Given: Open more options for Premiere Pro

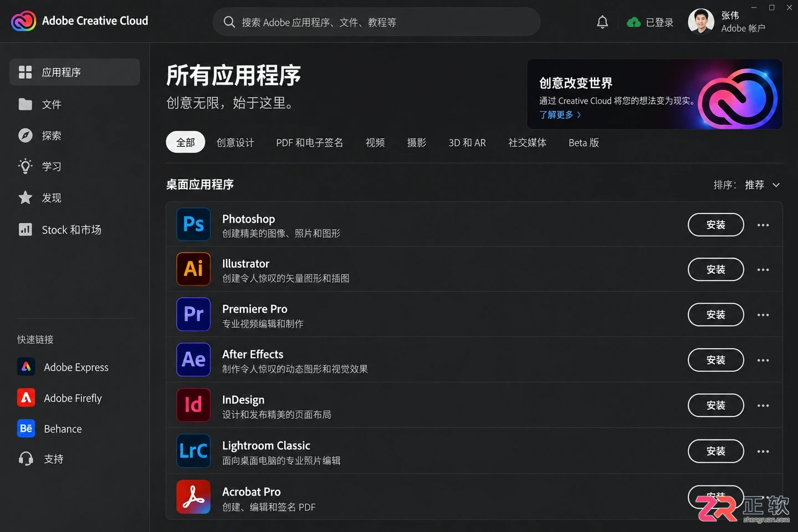Looking at the screenshot, I should 763,315.
